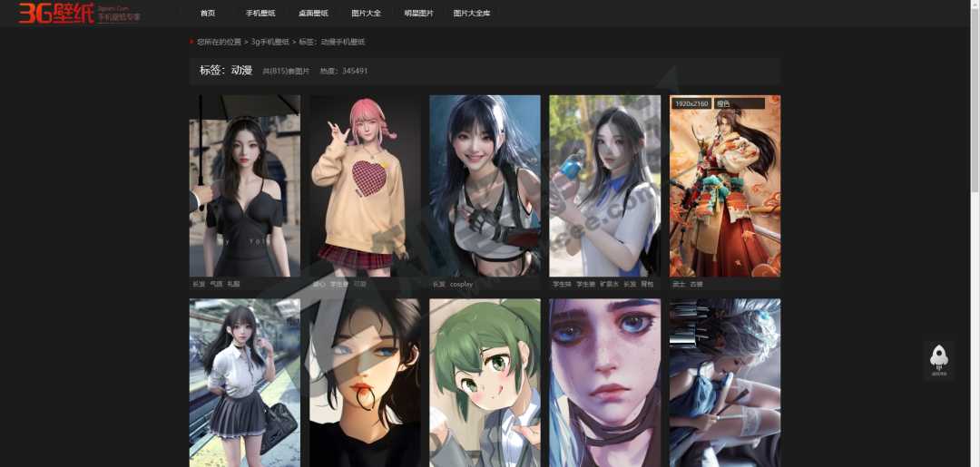
Task: Click the 1920x2160 resolution badge
Action: (x=691, y=104)
